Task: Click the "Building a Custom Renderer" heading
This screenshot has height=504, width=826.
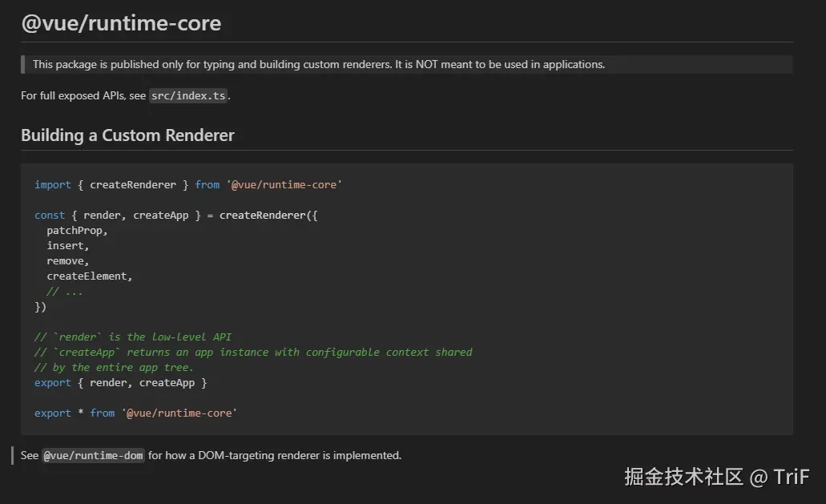Action: 127,135
